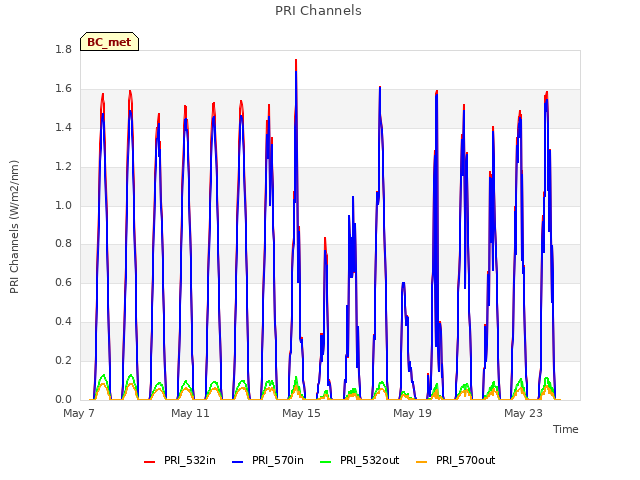
Task: Click the 1.4 y-axis tick label
Action: [63, 127]
